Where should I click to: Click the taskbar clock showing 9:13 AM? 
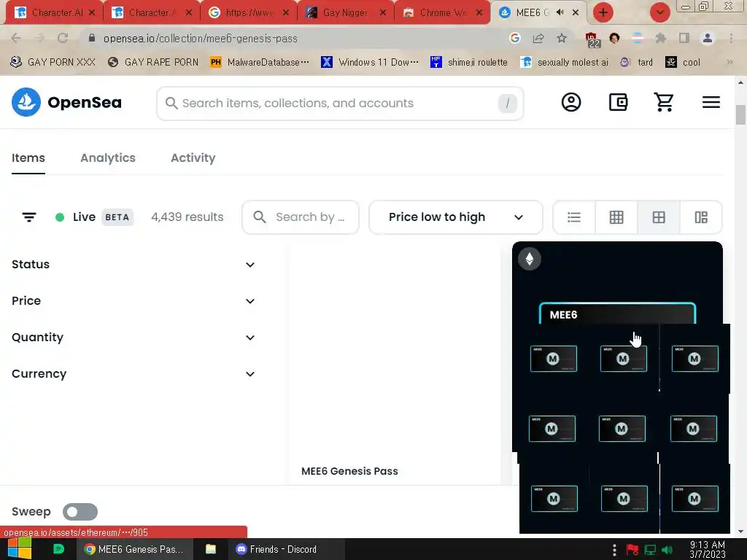click(x=708, y=550)
